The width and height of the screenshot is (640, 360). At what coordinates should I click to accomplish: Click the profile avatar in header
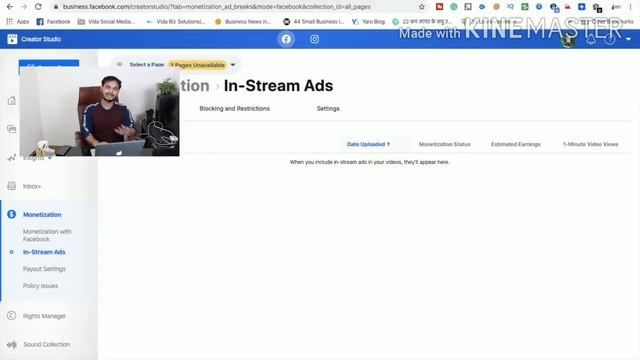pyautogui.click(x=568, y=40)
